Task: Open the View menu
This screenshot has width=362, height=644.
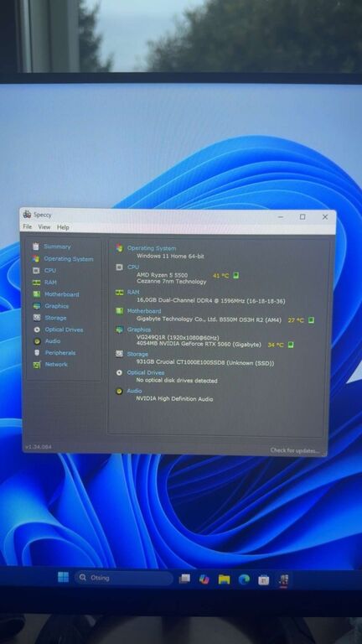Action: 44,227
